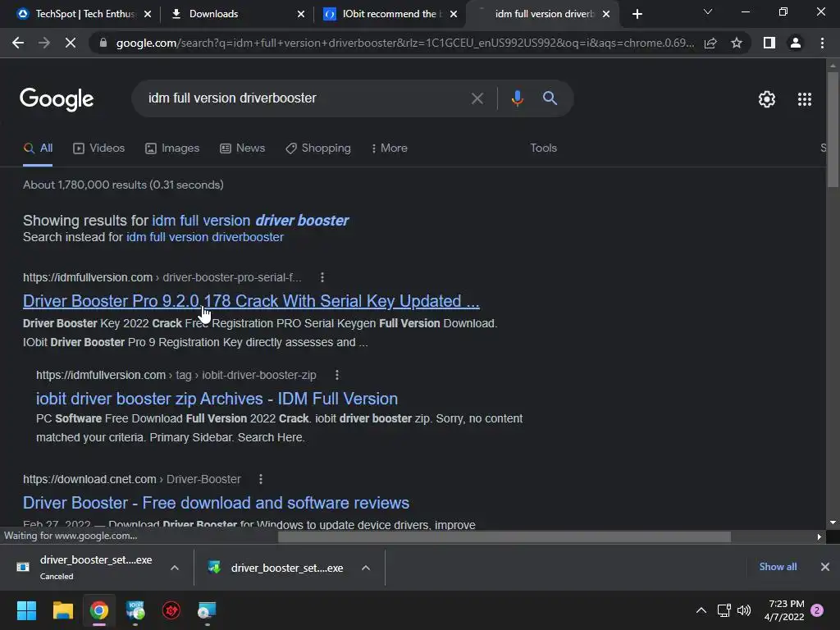Viewport: 840px width, 630px height.
Task: Search instead for 'idm full version driverbooster'
Action: point(204,237)
